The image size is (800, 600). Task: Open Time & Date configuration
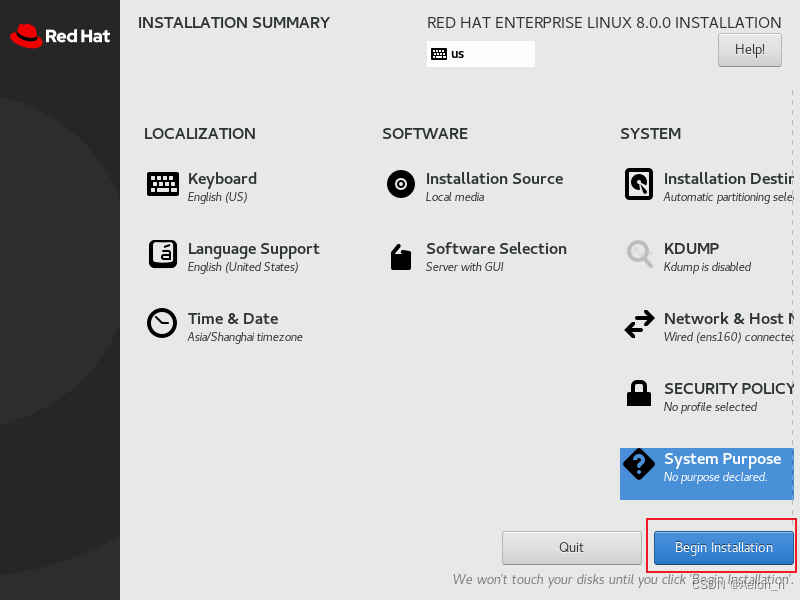pos(233,318)
